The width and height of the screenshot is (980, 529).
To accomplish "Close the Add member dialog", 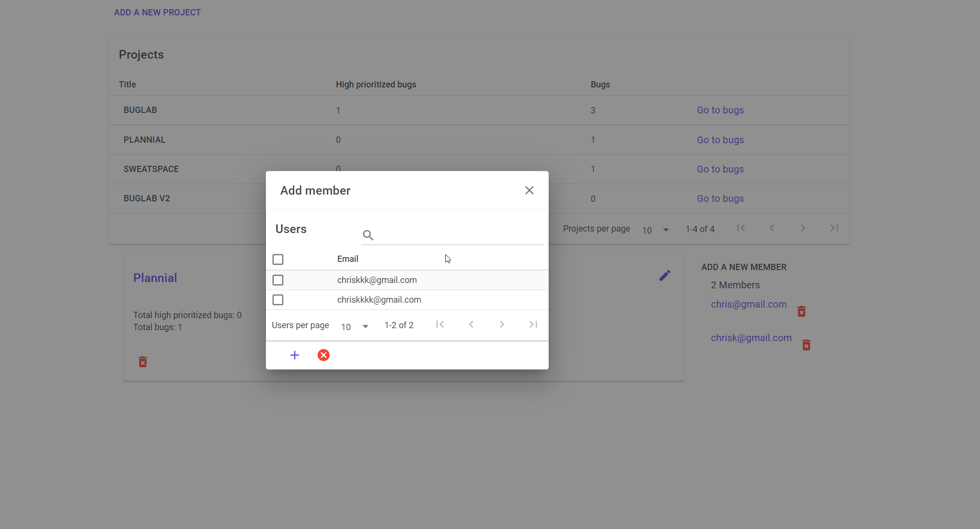I will [529, 190].
